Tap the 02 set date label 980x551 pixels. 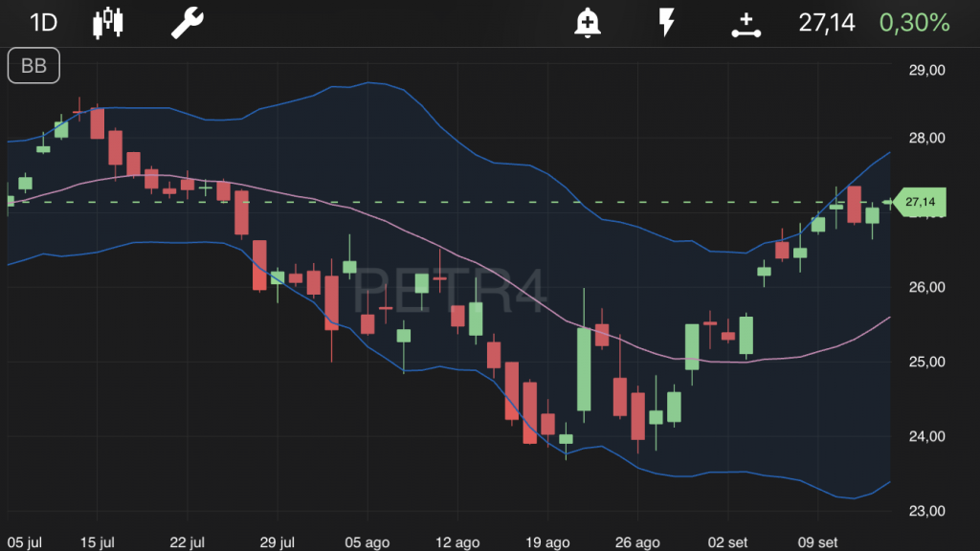[x=727, y=542]
